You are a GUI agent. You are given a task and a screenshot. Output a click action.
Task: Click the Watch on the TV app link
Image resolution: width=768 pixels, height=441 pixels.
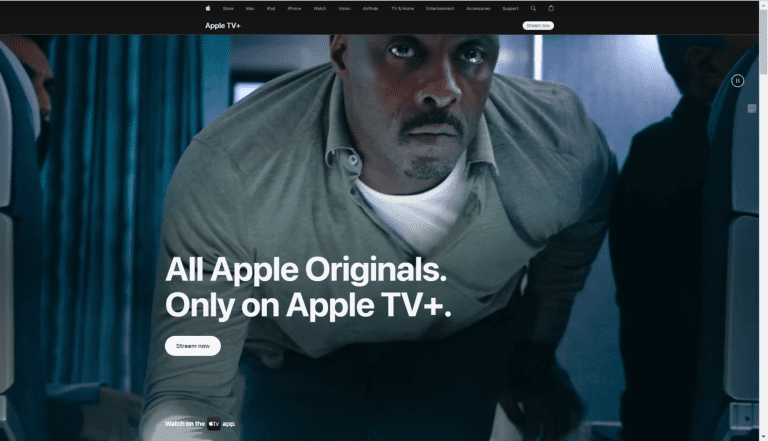pyautogui.click(x=200, y=424)
